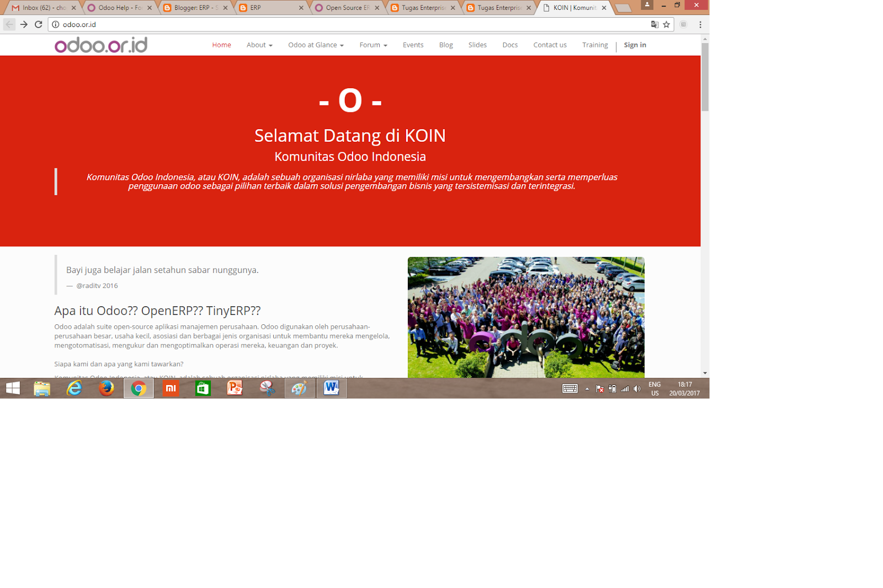
Task: Open the Mi app from the taskbar
Action: click(171, 388)
